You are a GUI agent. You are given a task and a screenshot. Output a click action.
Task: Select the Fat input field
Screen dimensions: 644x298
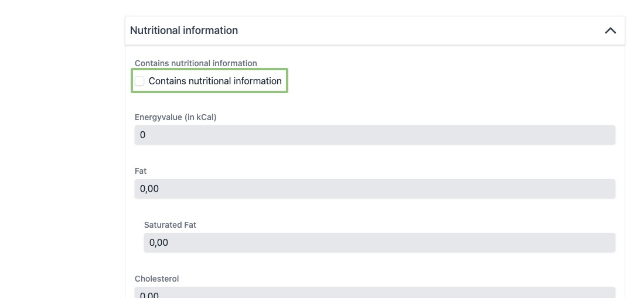coord(375,189)
